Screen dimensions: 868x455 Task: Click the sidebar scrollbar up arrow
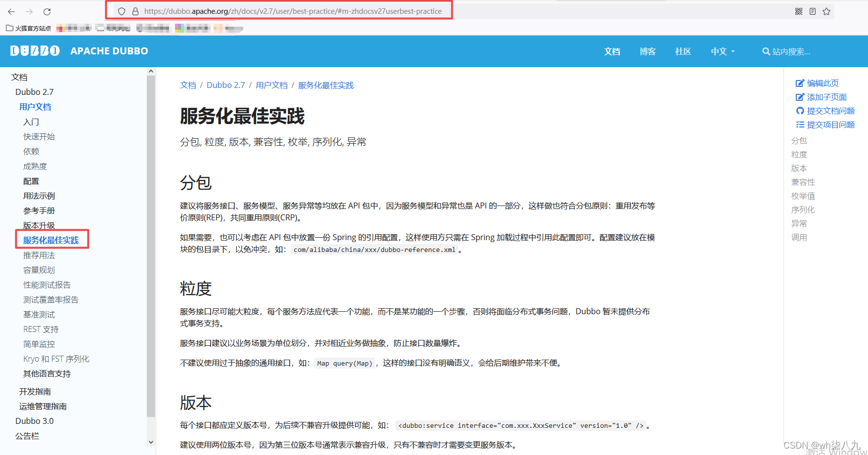click(x=151, y=72)
